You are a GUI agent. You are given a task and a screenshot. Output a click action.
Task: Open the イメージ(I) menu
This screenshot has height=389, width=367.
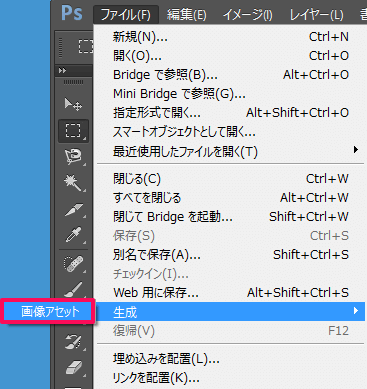[247, 15]
